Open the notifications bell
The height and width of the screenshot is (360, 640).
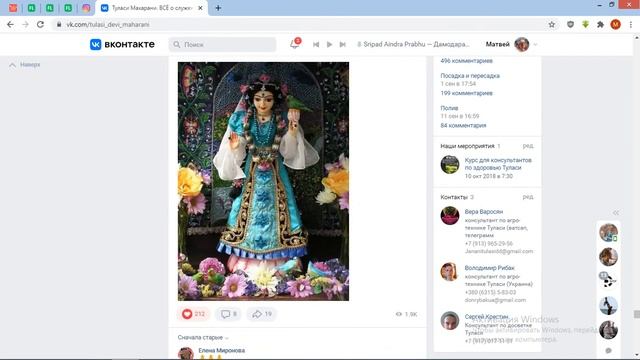[295, 44]
